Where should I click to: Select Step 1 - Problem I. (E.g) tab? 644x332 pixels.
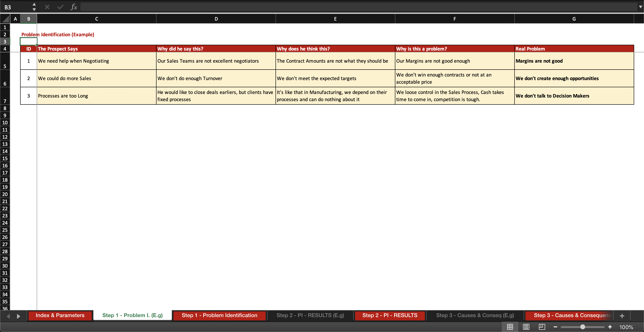pyautogui.click(x=133, y=315)
